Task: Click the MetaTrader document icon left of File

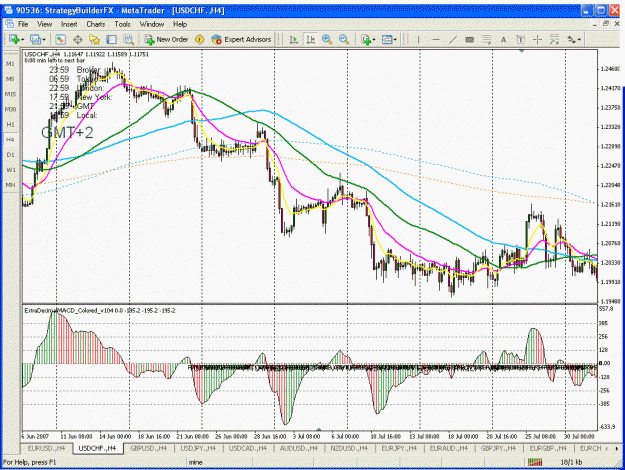Action: (x=9, y=24)
